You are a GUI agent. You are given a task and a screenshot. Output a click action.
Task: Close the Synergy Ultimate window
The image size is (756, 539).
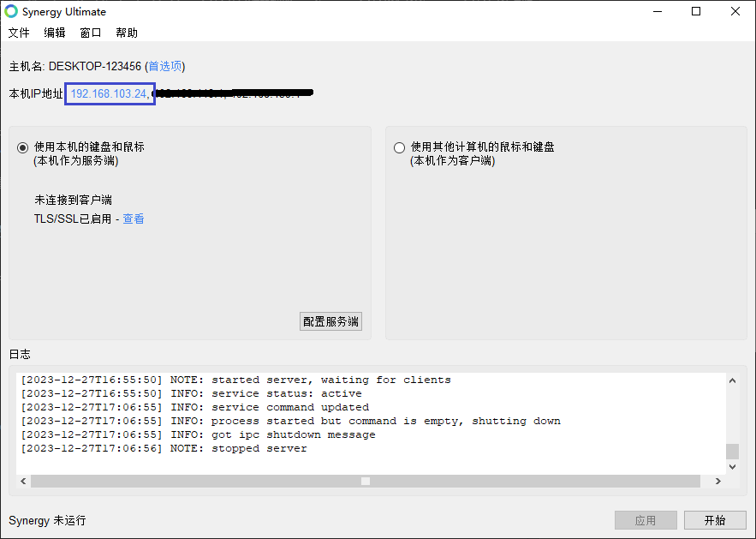735,11
